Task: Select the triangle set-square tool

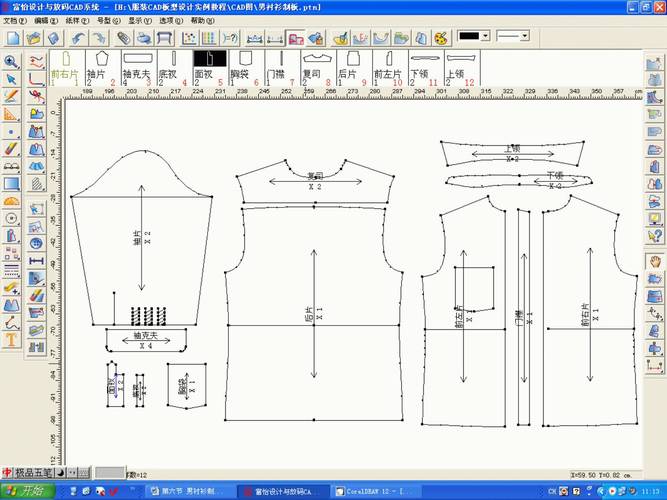Action: [11, 114]
